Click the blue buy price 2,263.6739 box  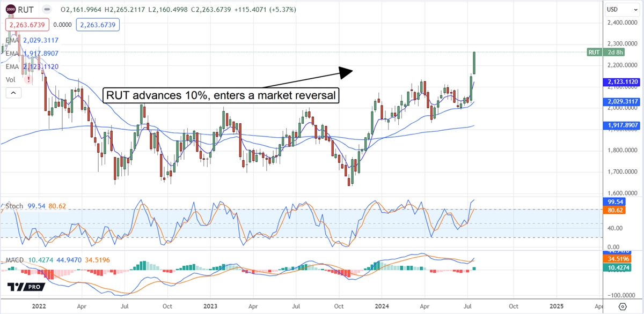97,24
